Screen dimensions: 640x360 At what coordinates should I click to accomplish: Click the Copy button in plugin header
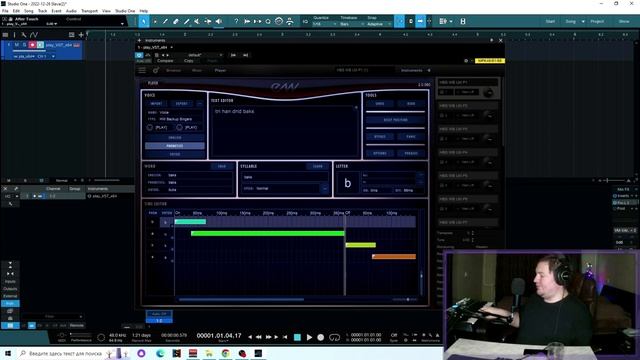[x=189, y=61]
